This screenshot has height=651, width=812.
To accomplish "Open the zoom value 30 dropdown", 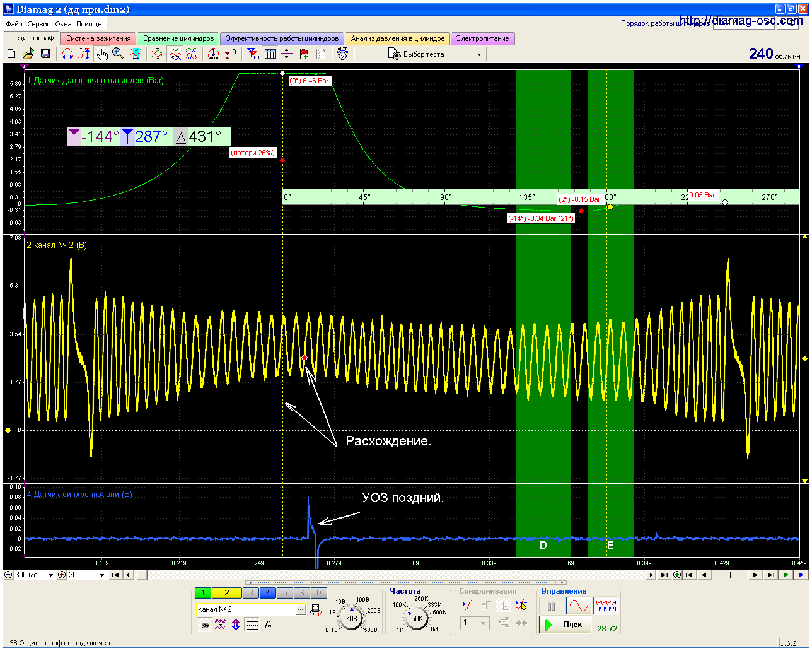I will (x=101, y=575).
